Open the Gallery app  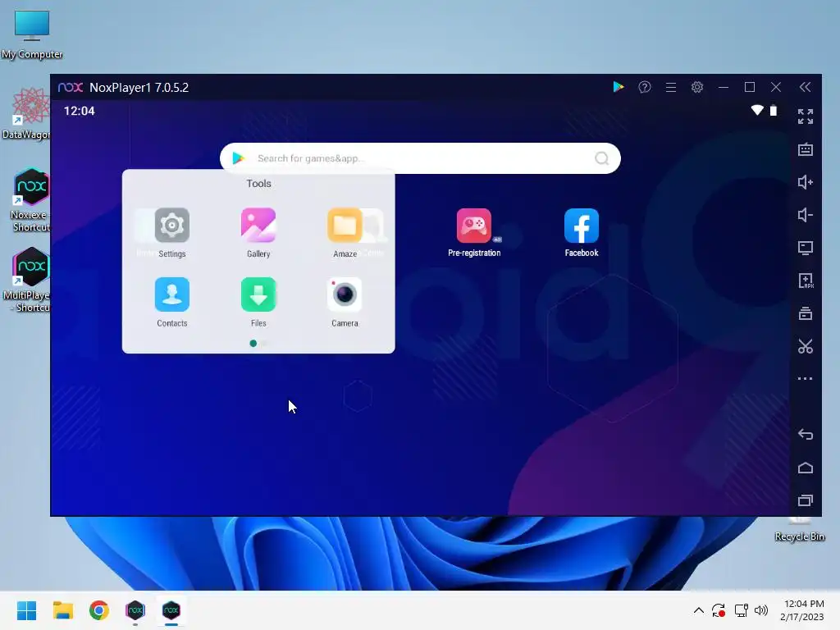click(x=258, y=226)
